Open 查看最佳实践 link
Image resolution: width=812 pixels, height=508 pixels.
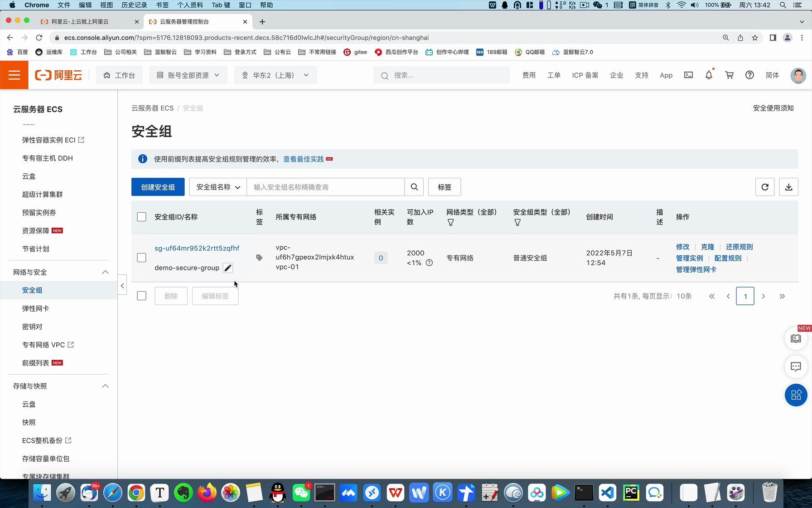click(x=303, y=159)
